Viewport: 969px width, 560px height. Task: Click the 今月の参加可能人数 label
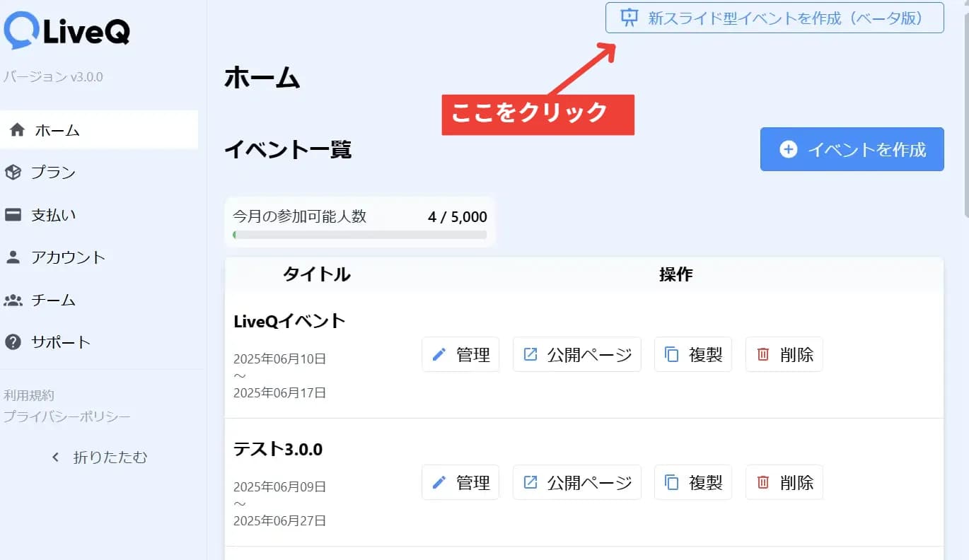coord(300,216)
